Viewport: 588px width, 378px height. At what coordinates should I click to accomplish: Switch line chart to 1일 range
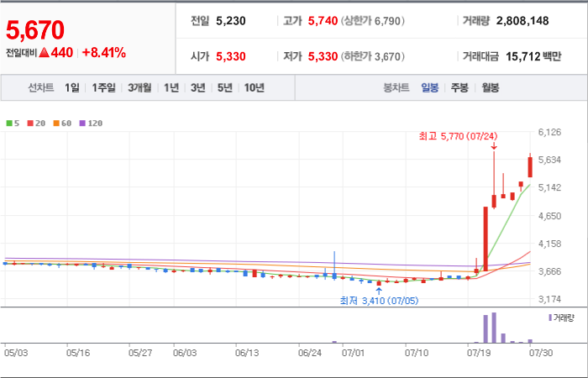(71, 87)
